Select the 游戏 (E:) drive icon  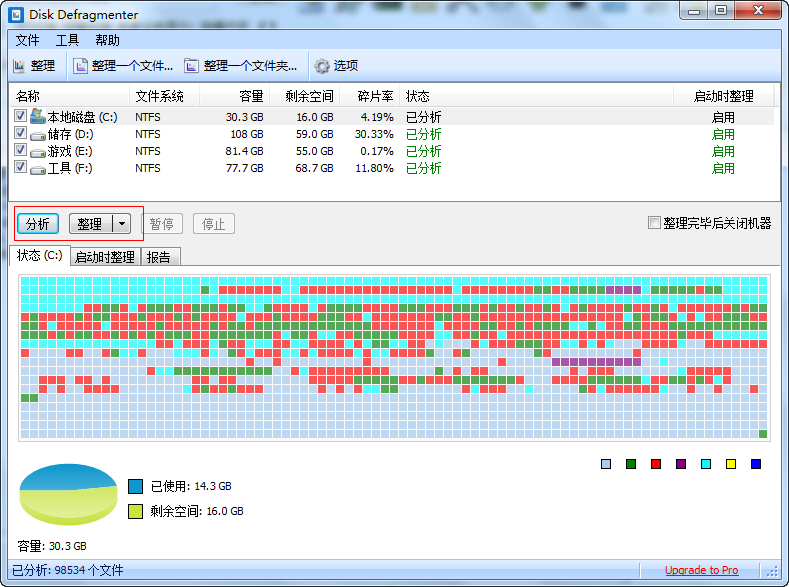tap(38, 152)
